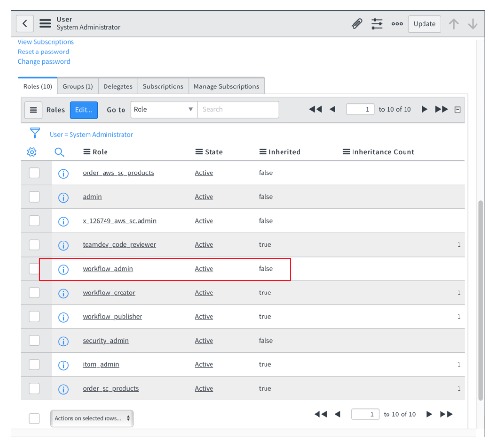Open the Reset a password link

tap(43, 52)
